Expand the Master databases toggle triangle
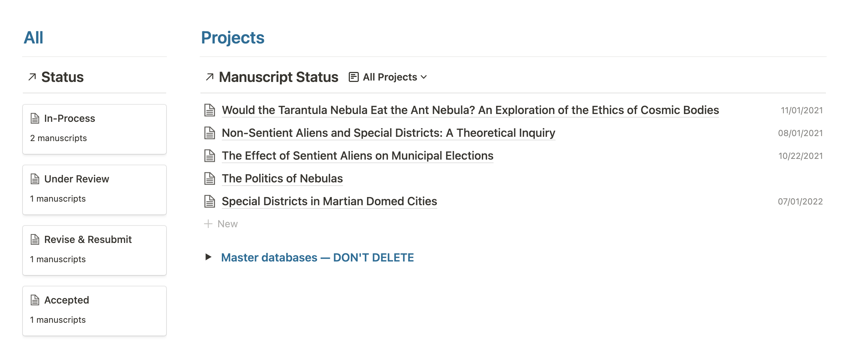 (x=209, y=257)
